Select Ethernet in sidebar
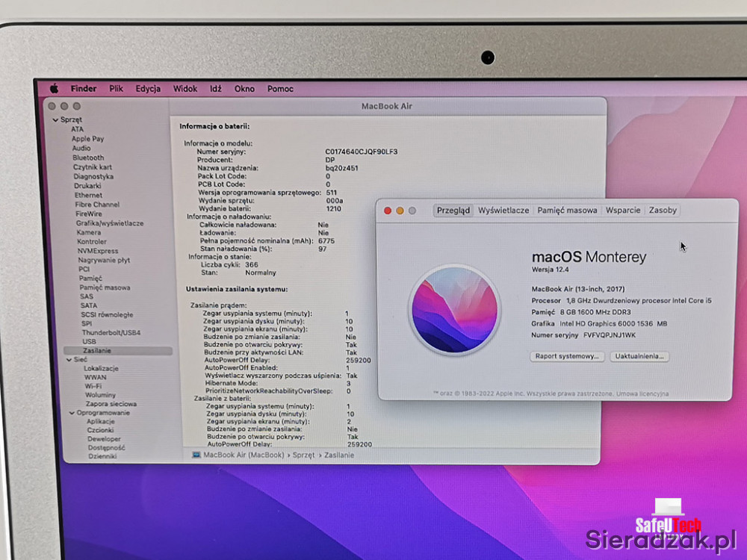 point(88,195)
